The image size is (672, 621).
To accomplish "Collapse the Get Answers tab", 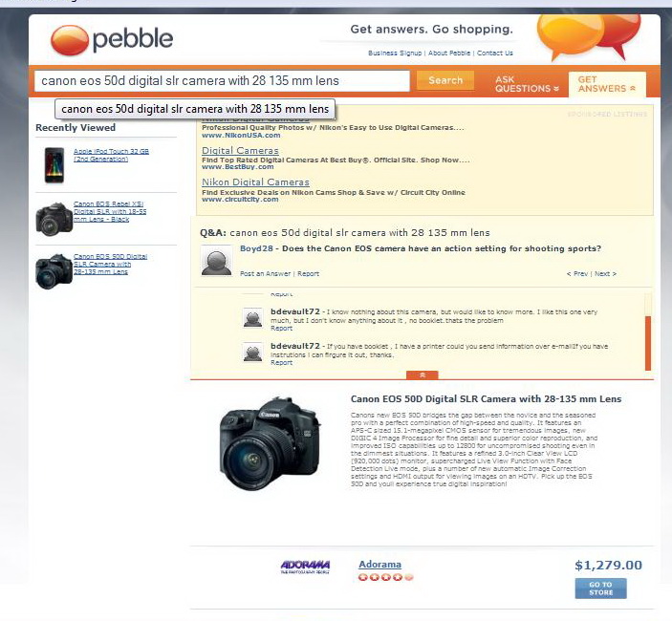I will point(607,84).
